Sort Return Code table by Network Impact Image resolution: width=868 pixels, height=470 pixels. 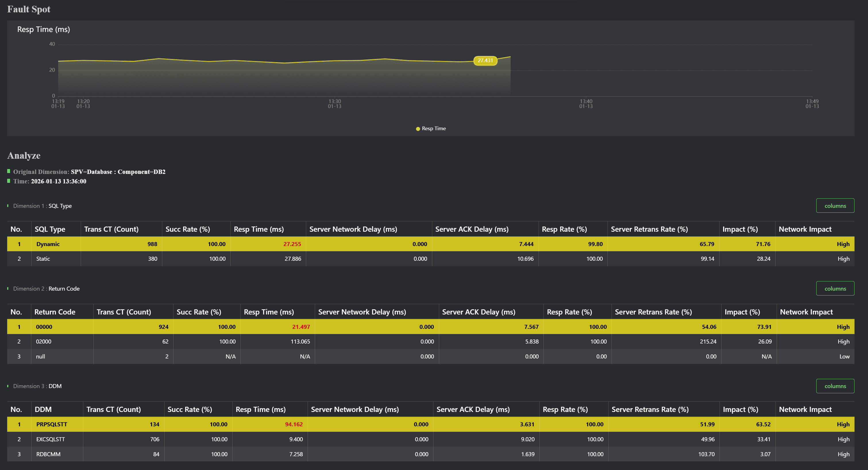click(x=806, y=312)
